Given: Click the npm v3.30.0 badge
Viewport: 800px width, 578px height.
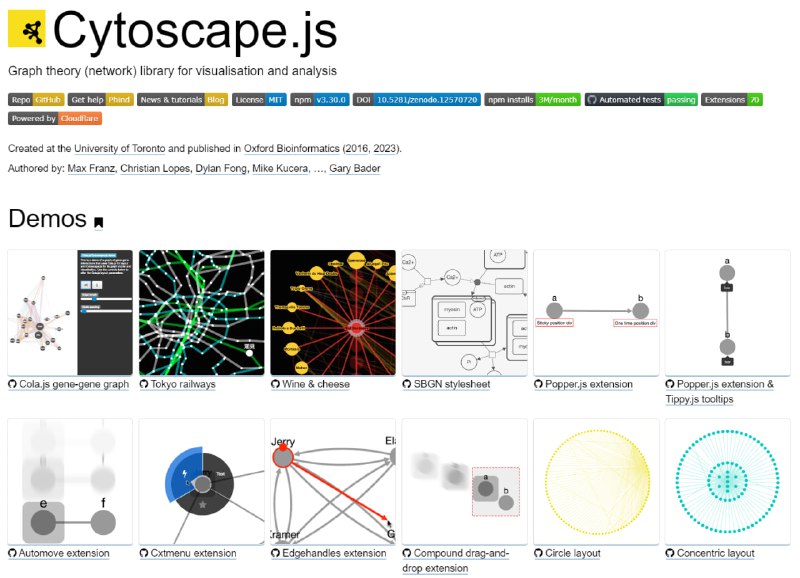Looking at the screenshot, I should pos(320,99).
